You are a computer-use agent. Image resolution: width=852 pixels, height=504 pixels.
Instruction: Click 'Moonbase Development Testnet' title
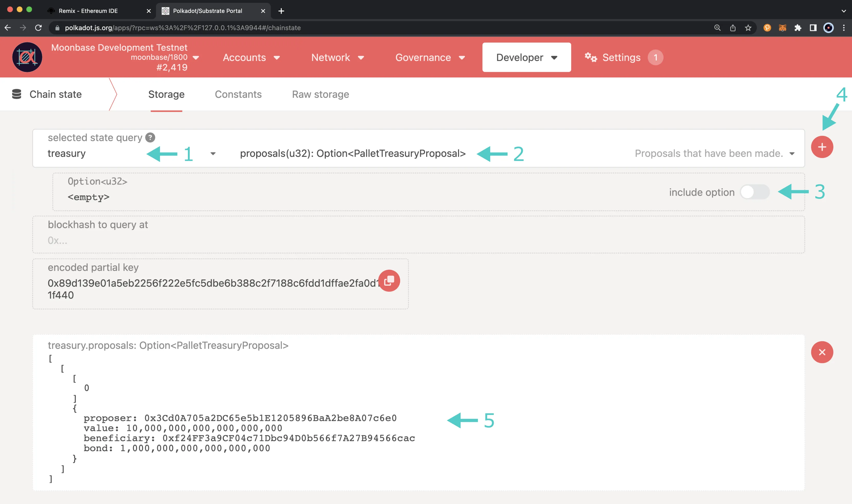pos(119,47)
